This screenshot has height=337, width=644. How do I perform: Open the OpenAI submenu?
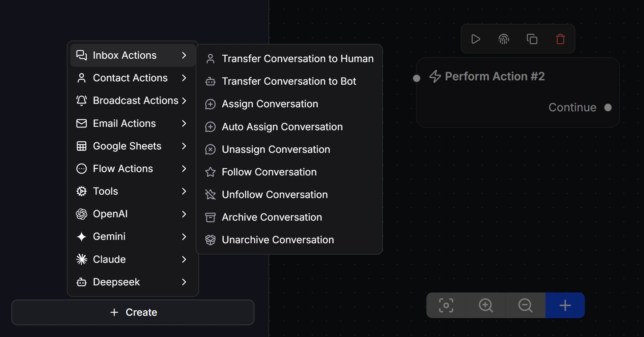click(x=133, y=214)
